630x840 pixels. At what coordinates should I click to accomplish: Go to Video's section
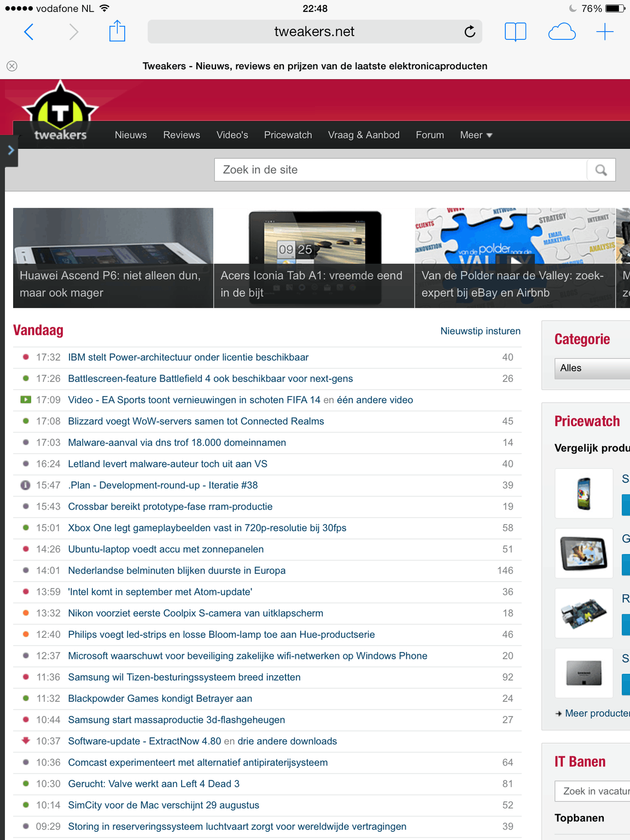click(x=232, y=135)
